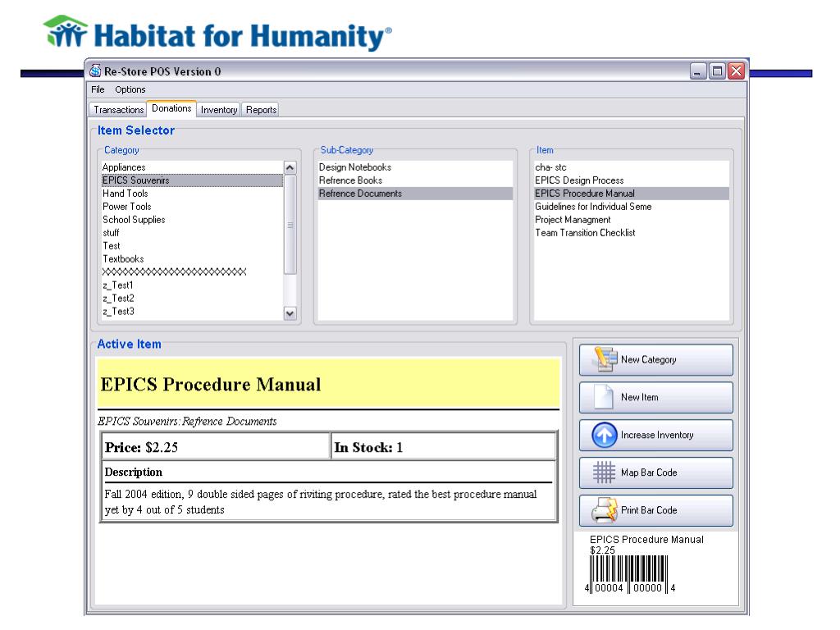Image resolution: width=840 pixels, height=630 pixels.
Task: Choose the EPICS Design Process item
Action: (631, 180)
